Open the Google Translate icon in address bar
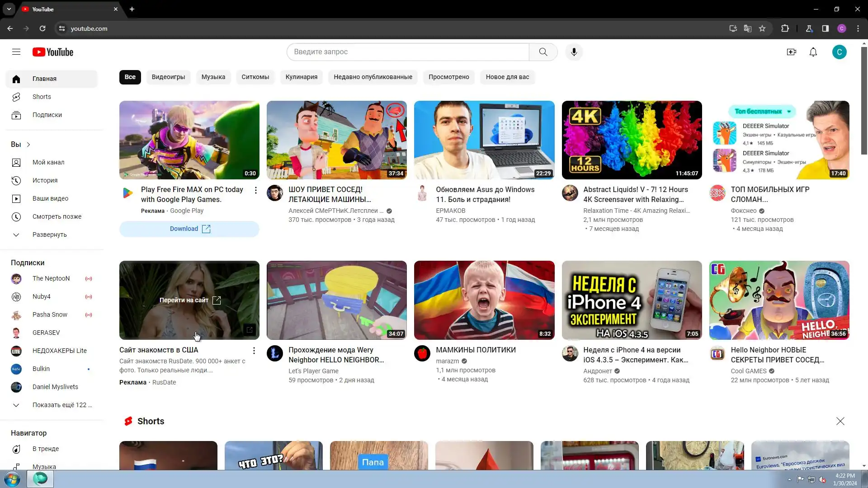This screenshot has width=868, height=488. point(748,28)
